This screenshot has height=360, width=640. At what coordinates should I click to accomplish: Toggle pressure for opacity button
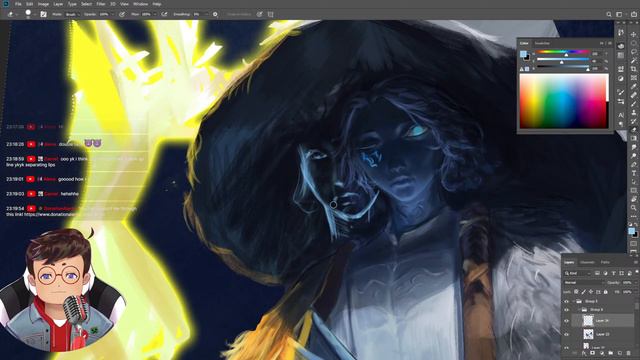tap(122, 14)
